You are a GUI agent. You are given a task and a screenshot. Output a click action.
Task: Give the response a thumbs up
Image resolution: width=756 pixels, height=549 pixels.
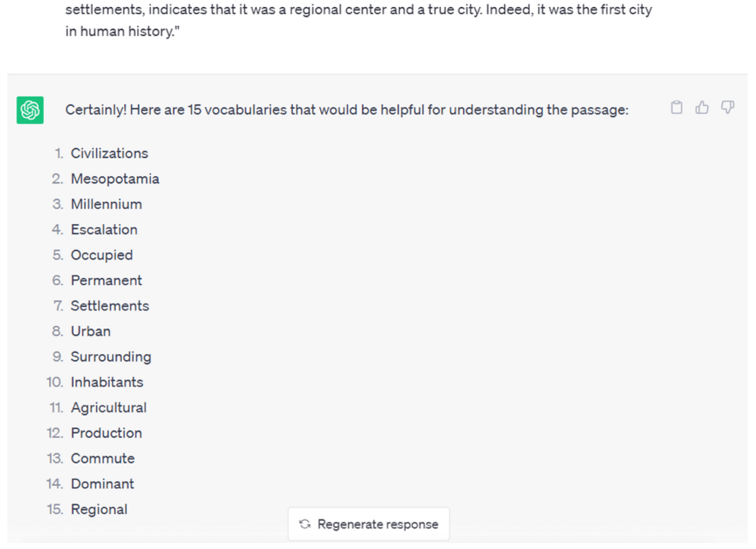coord(702,107)
